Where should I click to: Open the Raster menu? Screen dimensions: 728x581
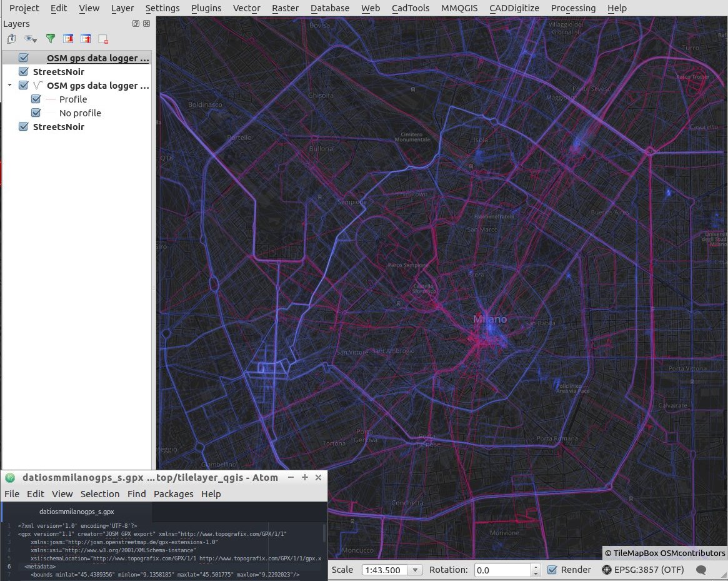pos(285,8)
